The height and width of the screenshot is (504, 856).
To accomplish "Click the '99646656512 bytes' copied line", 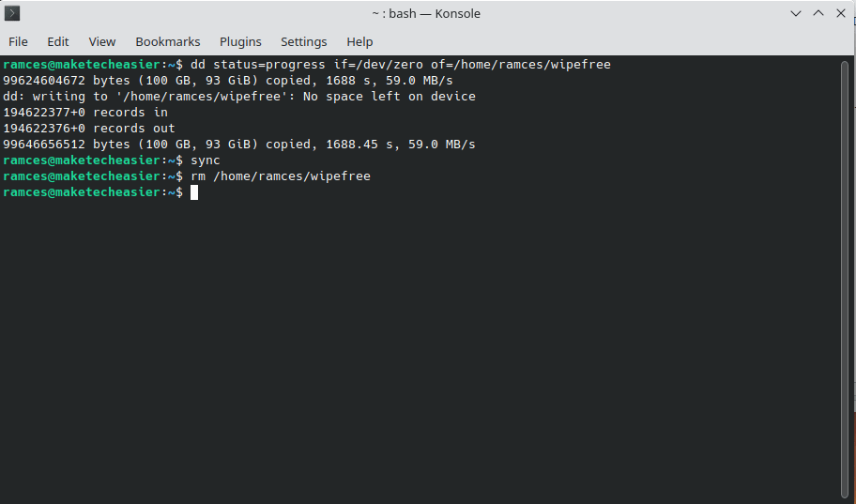I will 239,145.
